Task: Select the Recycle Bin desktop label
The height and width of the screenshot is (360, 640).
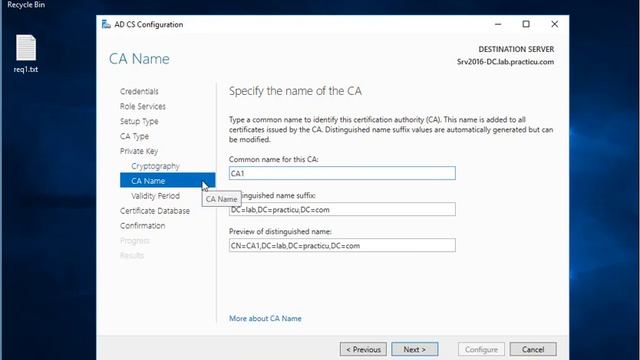Action: (x=26, y=5)
